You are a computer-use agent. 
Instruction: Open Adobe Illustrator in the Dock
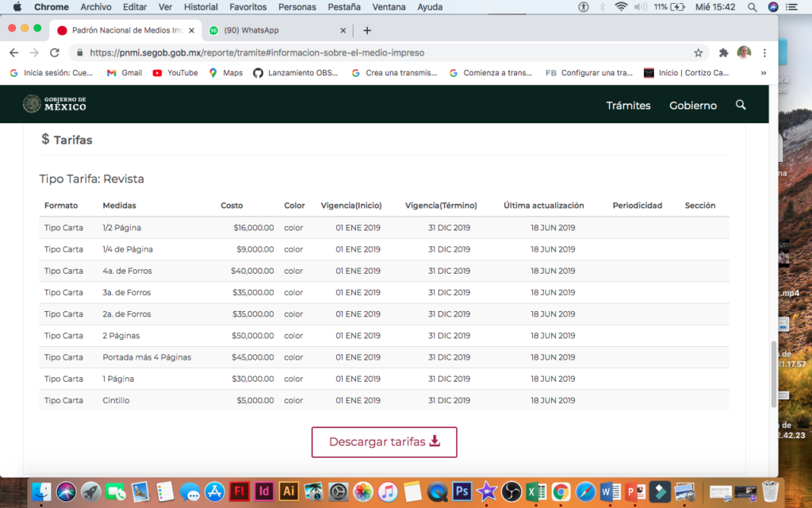tap(289, 491)
